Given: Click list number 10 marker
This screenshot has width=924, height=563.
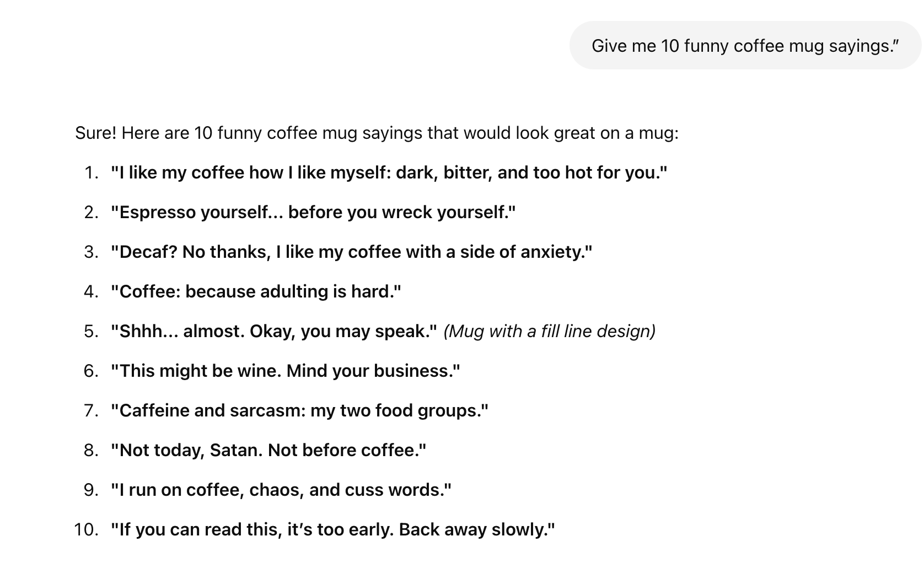Looking at the screenshot, I should pyautogui.click(x=87, y=530).
